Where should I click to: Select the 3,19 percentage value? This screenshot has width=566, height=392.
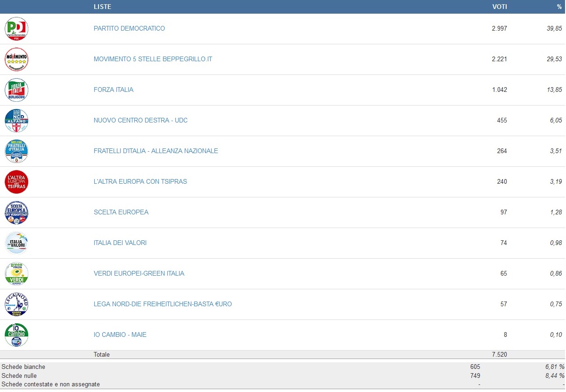tap(556, 181)
